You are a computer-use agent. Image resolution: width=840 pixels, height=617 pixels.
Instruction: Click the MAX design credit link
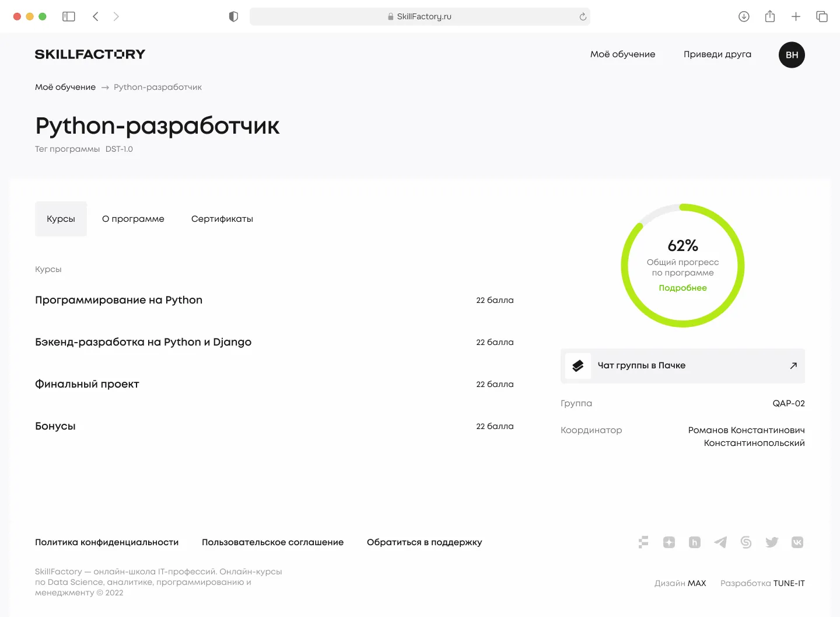coord(696,583)
